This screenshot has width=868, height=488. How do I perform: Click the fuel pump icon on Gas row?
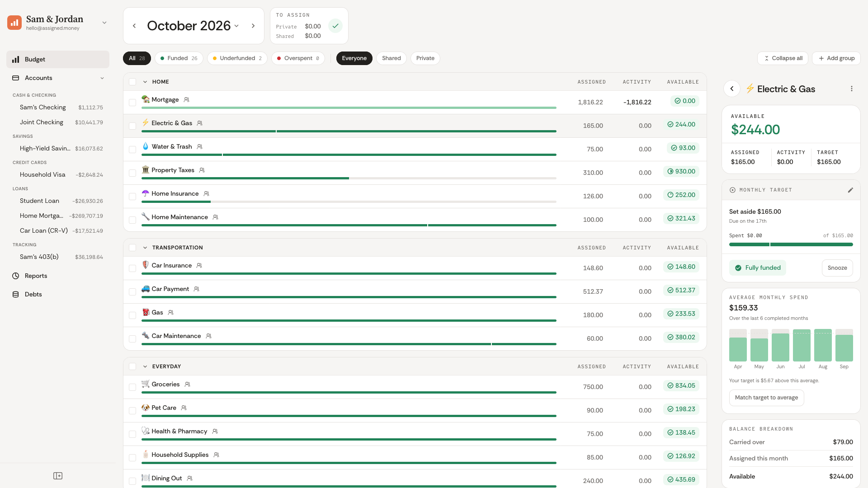[145, 312]
